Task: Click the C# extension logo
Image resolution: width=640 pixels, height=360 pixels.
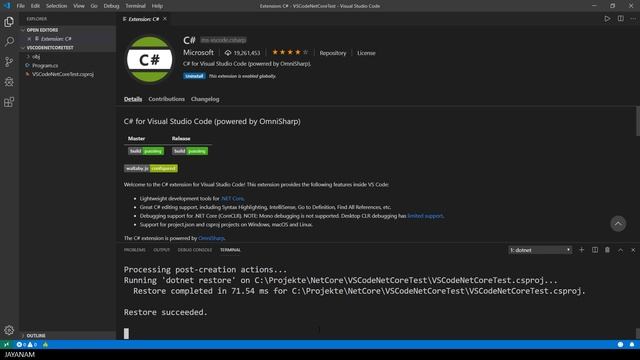Action: click(x=149, y=60)
